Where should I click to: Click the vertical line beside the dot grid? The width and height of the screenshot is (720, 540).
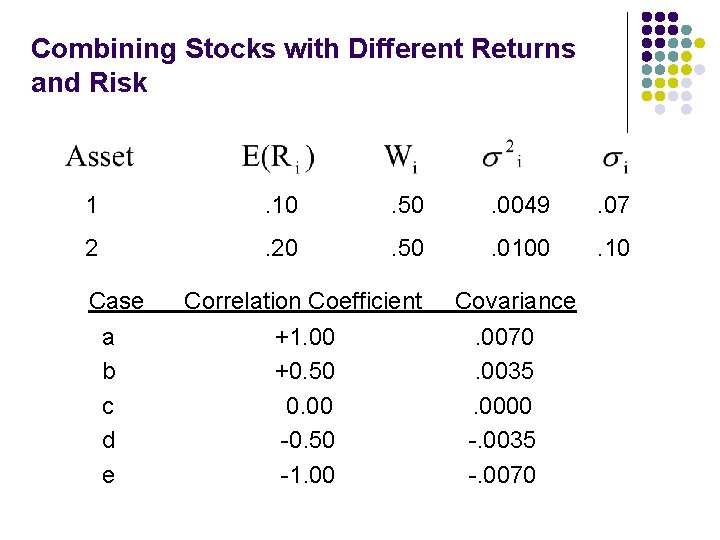[628, 72]
